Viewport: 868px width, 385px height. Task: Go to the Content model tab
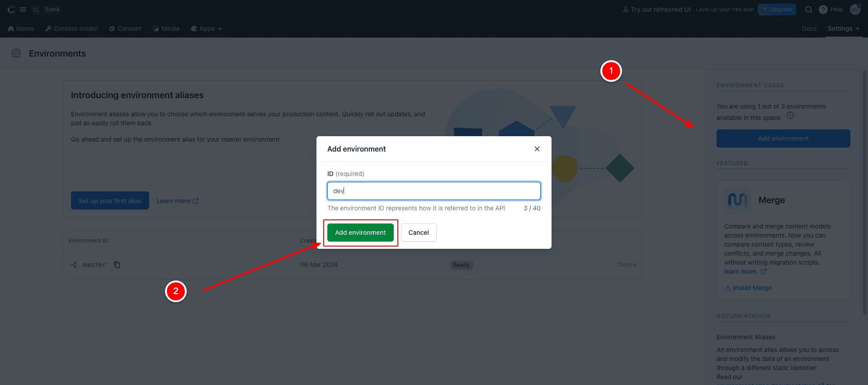coord(71,29)
